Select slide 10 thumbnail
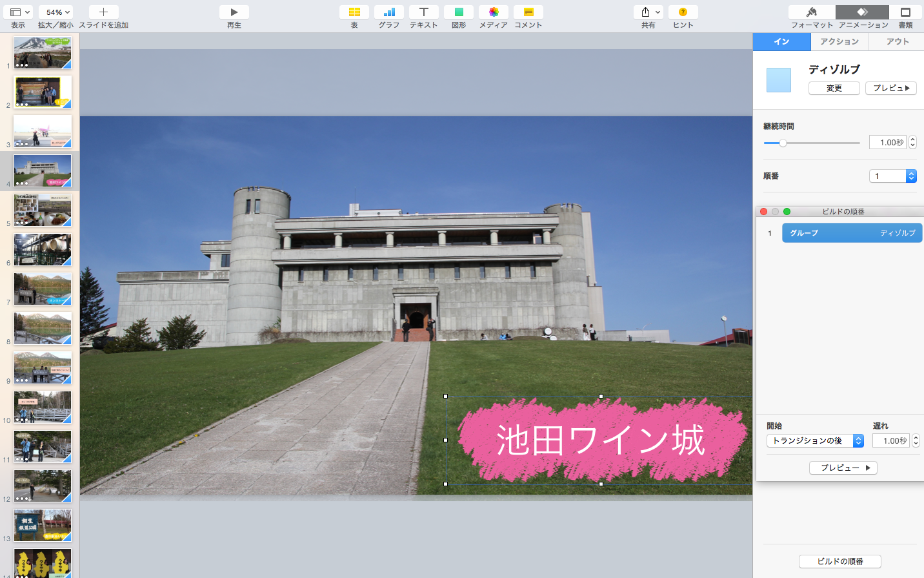 pos(43,408)
